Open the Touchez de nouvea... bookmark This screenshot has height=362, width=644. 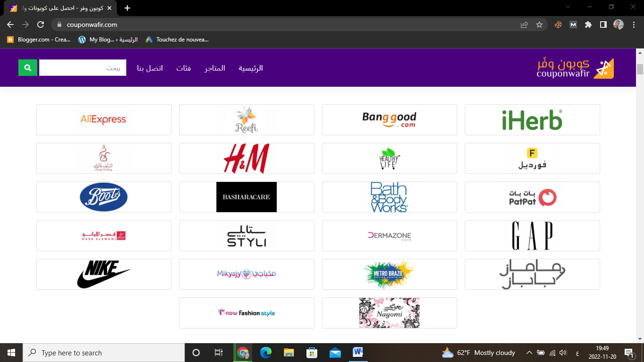pos(177,40)
